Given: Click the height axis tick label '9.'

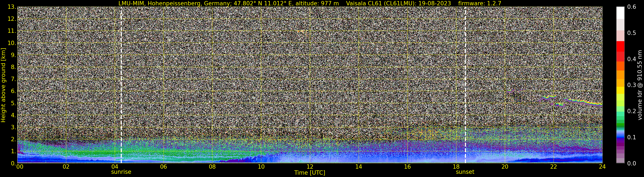Looking at the screenshot, I should 13,55.
